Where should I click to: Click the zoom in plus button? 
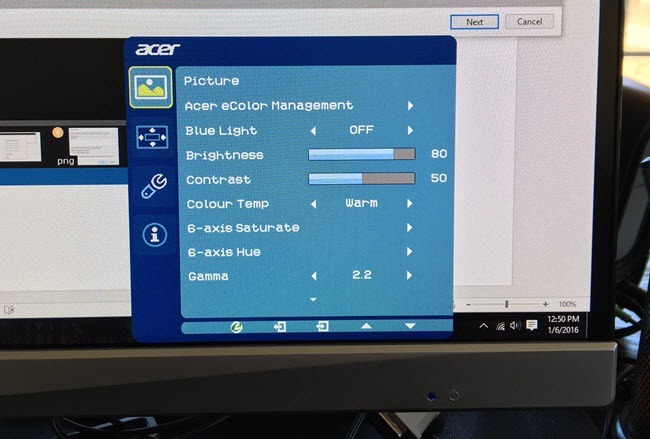tap(546, 304)
